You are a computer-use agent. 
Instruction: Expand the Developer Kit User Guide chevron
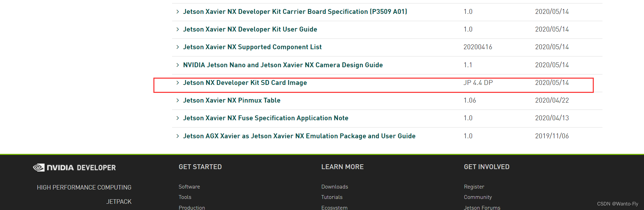pos(178,29)
